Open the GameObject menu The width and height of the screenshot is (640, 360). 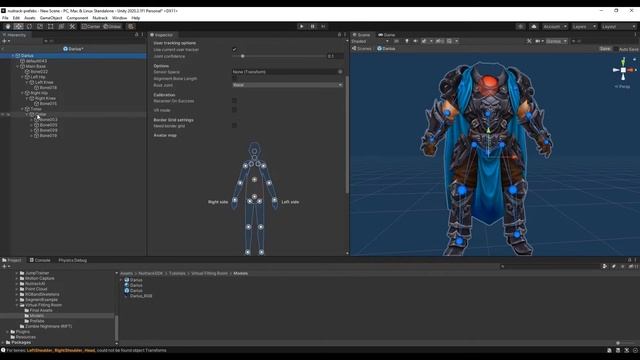51,18
